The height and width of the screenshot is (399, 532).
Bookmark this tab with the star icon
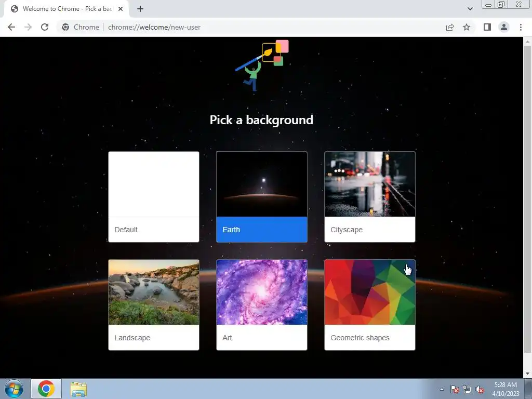point(467,27)
